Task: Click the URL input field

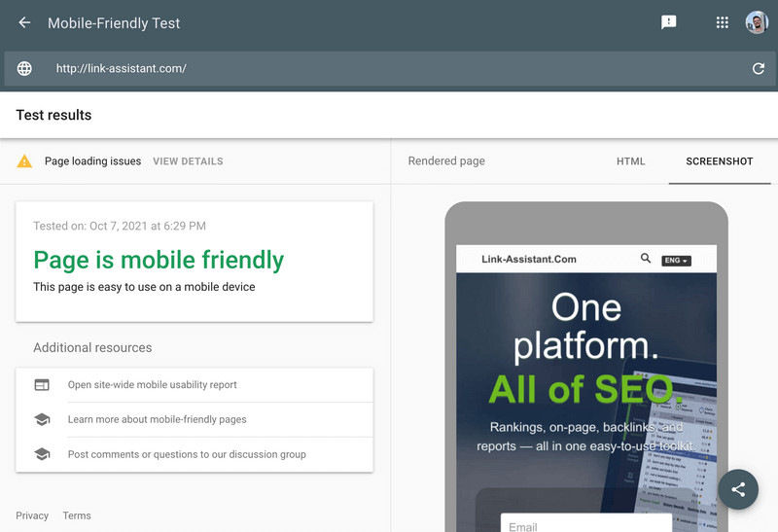Action: click(x=389, y=68)
